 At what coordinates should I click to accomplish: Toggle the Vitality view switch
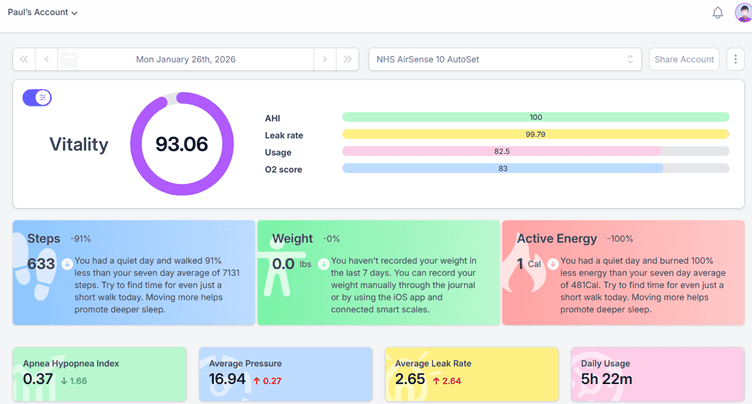coord(37,98)
